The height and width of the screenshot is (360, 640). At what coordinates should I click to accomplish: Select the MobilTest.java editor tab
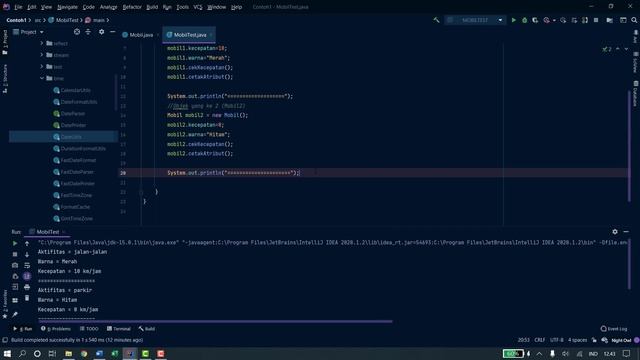click(x=189, y=35)
